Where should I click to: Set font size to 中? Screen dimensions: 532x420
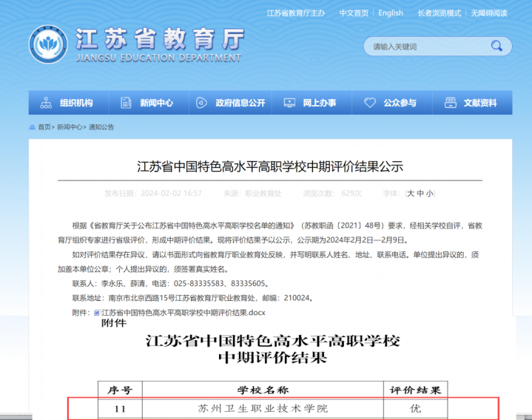point(420,194)
